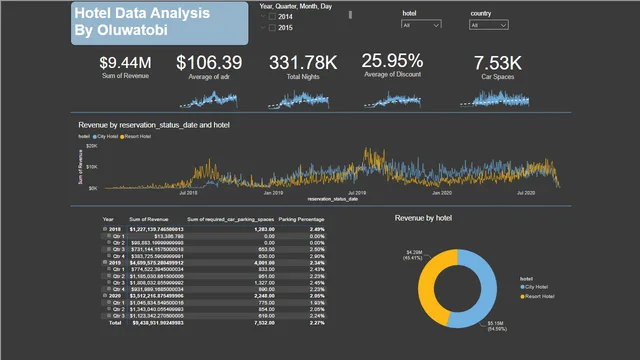The image size is (640, 360).
Task: Click the $20K y-axis label
Action: [x=92, y=146]
